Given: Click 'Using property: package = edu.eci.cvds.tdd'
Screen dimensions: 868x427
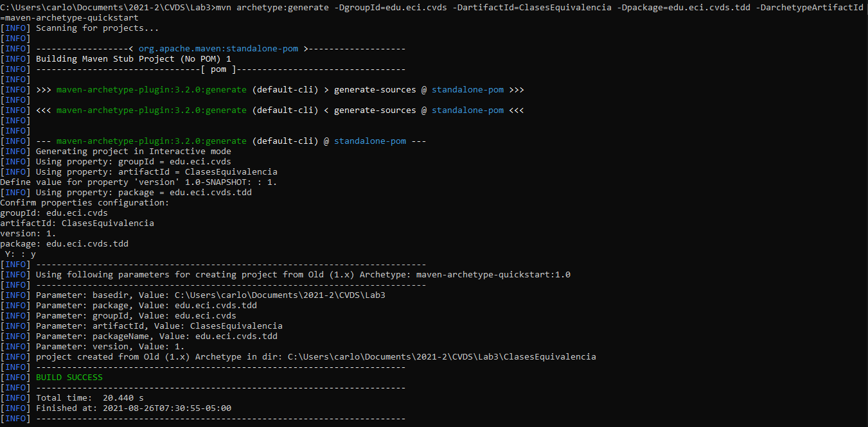Looking at the screenshot, I should coord(144,193).
